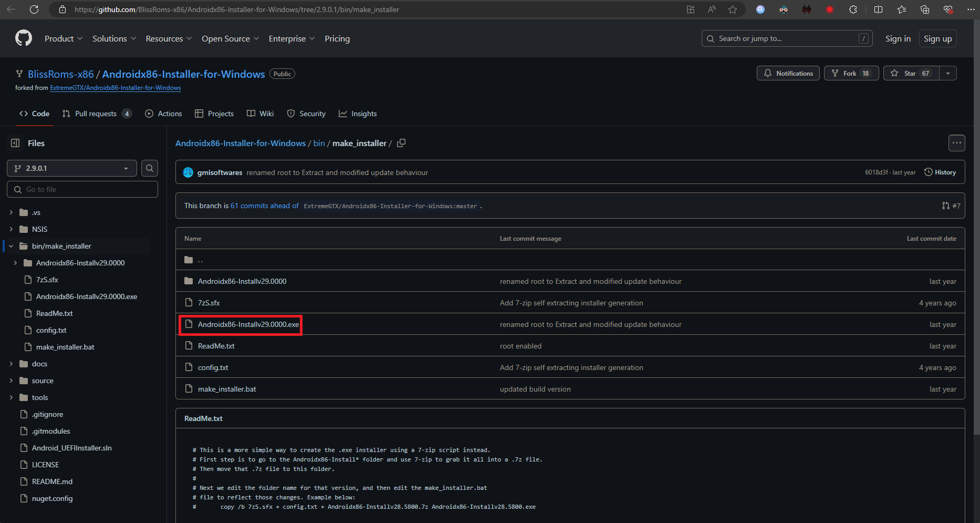Expand the Solutions navigation dropdown
Viewport: 980px width, 523px height.
pos(114,38)
